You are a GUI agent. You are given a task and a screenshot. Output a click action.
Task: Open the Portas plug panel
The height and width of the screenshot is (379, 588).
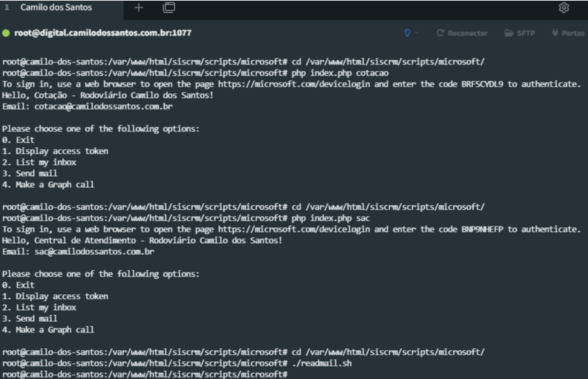point(568,33)
